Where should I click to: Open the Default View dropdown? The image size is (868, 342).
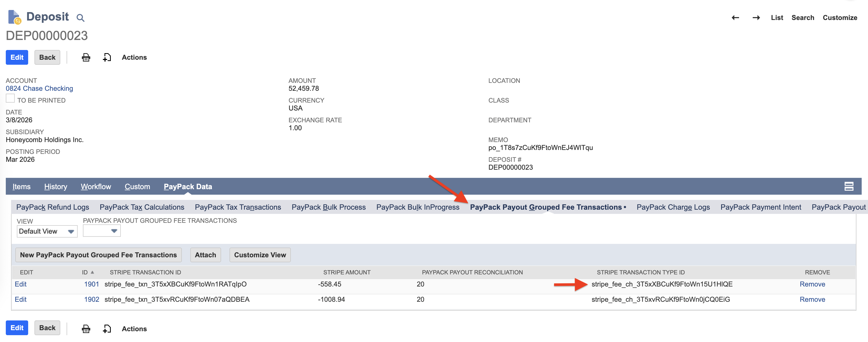[x=47, y=231]
